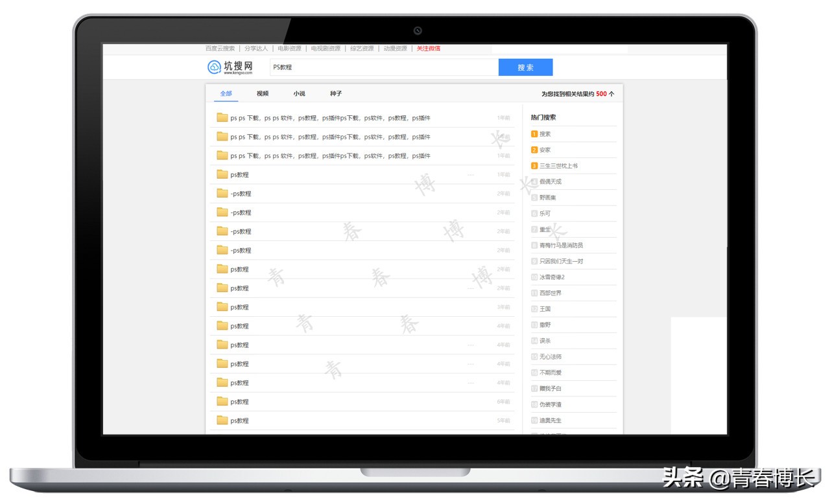The width and height of the screenshot is (830, 504).
Task: Click hot search term 青梅竹马是消防员
Action: pos(562,246)
